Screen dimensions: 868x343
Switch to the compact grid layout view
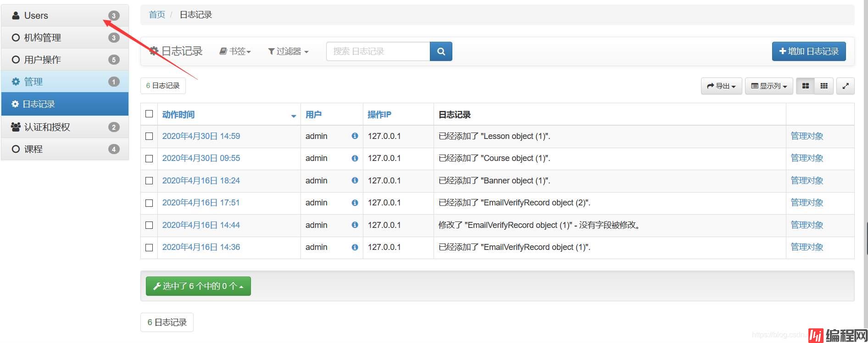point(824,86)
